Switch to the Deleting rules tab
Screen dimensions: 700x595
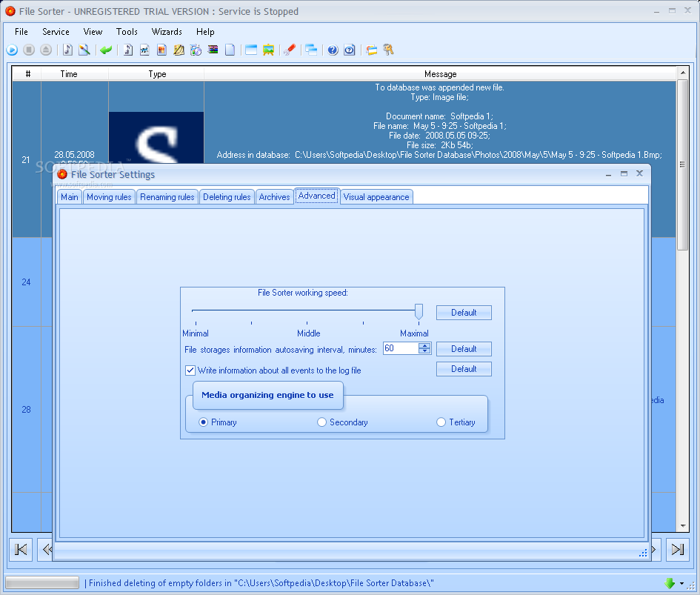(x=227, y=197)
